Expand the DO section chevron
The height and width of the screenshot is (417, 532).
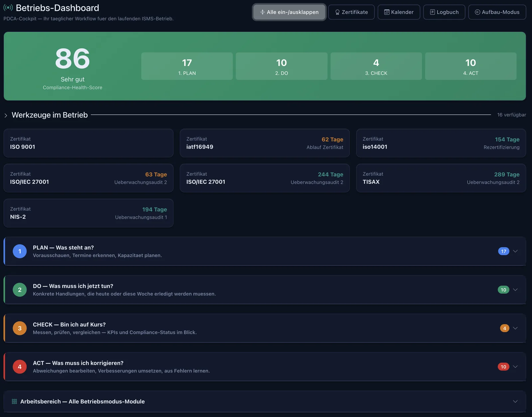click(515, 290)
